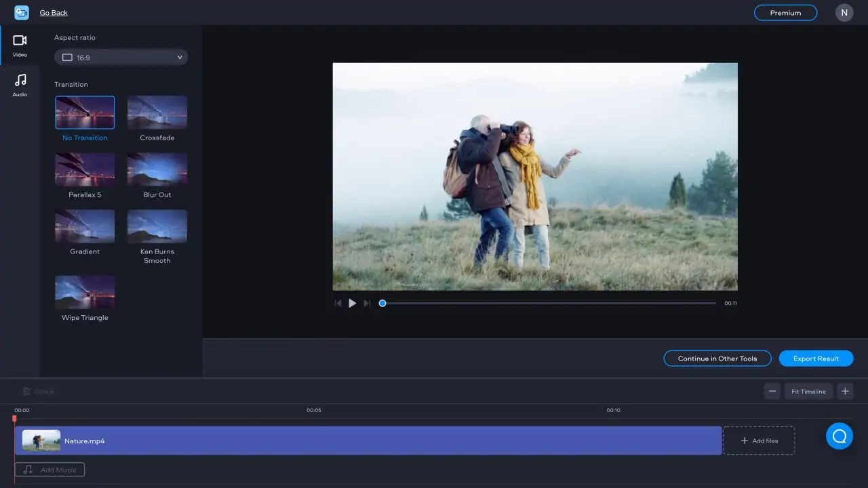Screen dimensions: 868x488
Task: Zoom in the timeline with the plus icon
Action: point(845,391)
